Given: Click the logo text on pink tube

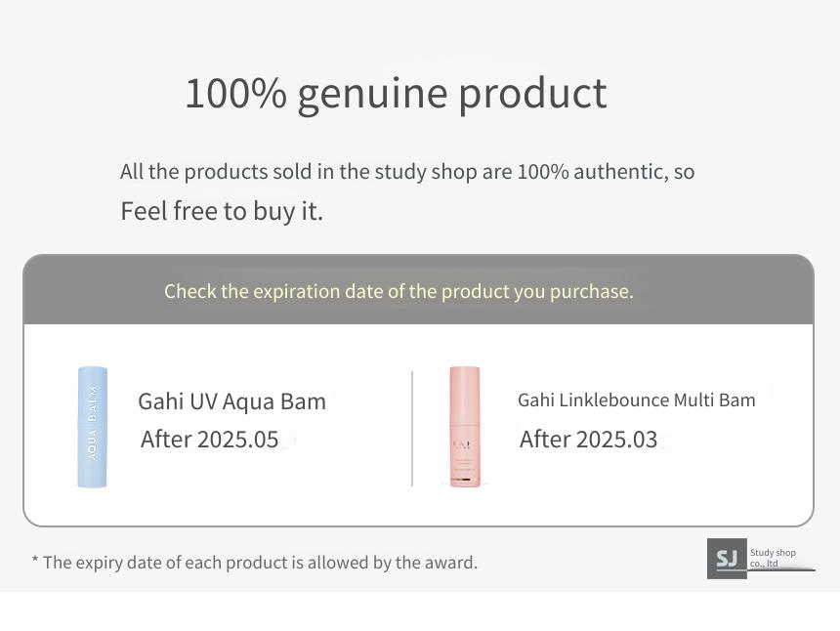Looking at the screenshot, I should [x=462, y=445].
